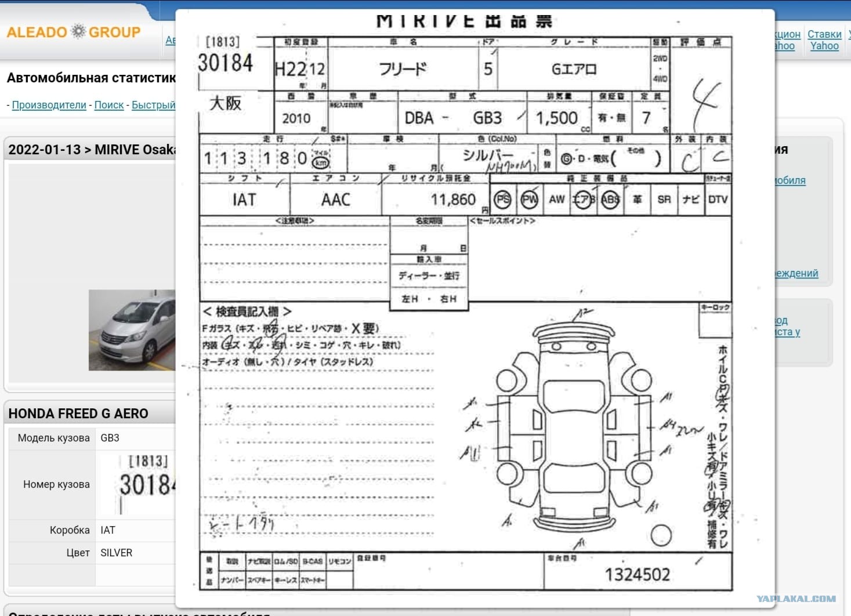Click the circled PS equipment mark
Image resolution: width=851 pixels, height=616 pixels.
tap(503, 200)
